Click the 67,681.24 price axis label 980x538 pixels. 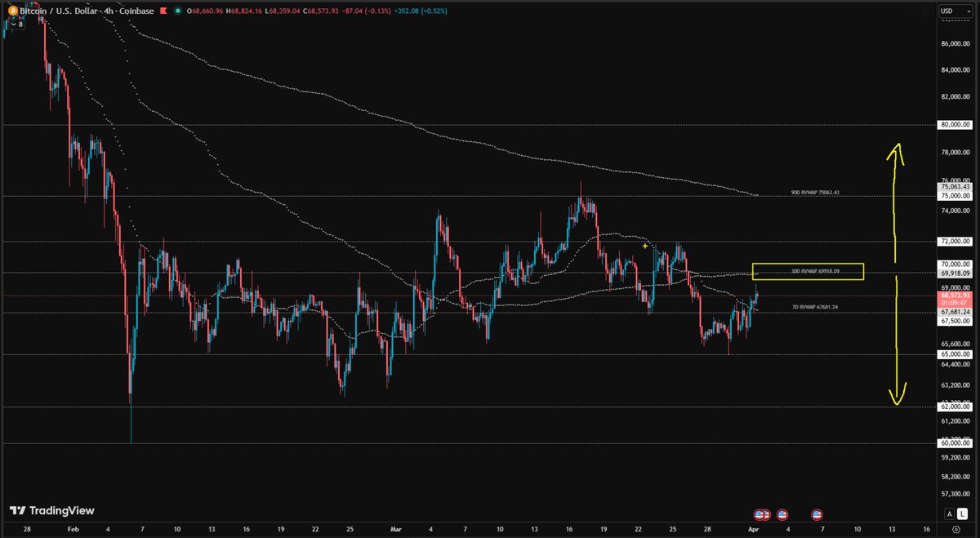[955, 312]
